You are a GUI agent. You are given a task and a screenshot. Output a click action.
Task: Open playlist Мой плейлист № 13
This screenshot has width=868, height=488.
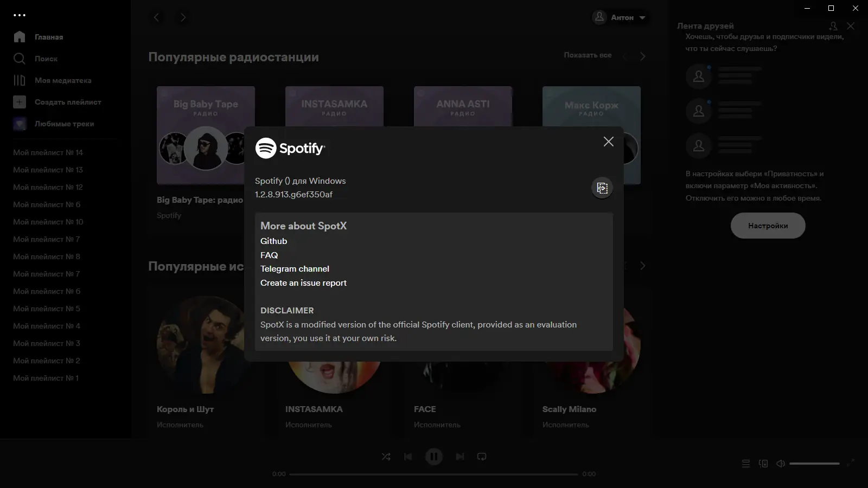pos(48,170)
